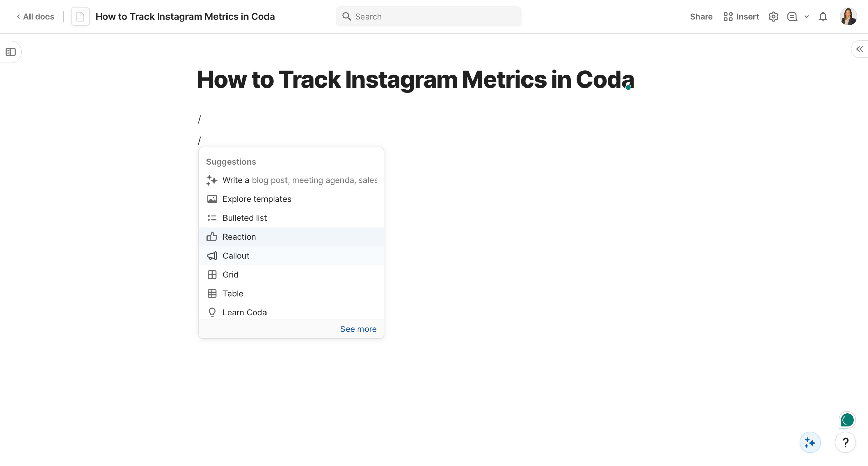Expand the collapsed right side panel
Viewport: 868px width, 466px height.
pos(860,49)
